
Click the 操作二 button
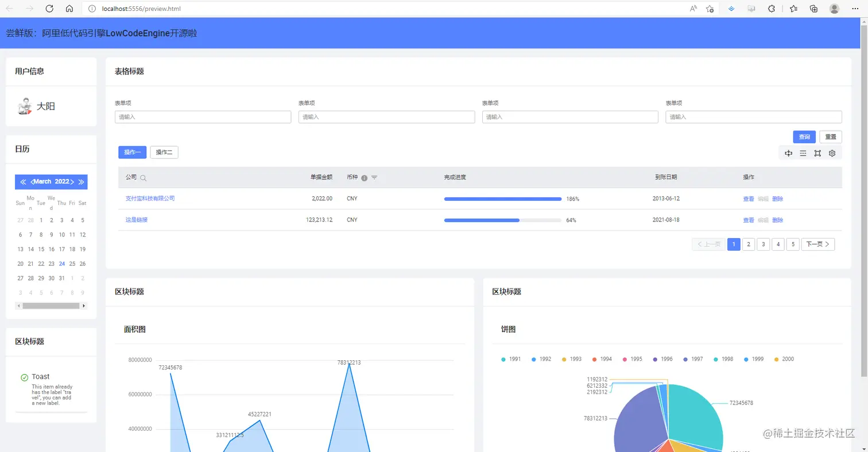(164, 152)
